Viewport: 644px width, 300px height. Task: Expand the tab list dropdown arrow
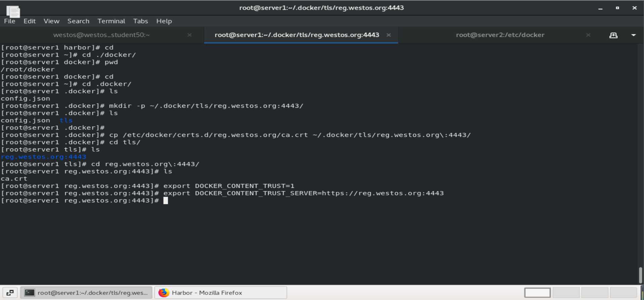633,35
